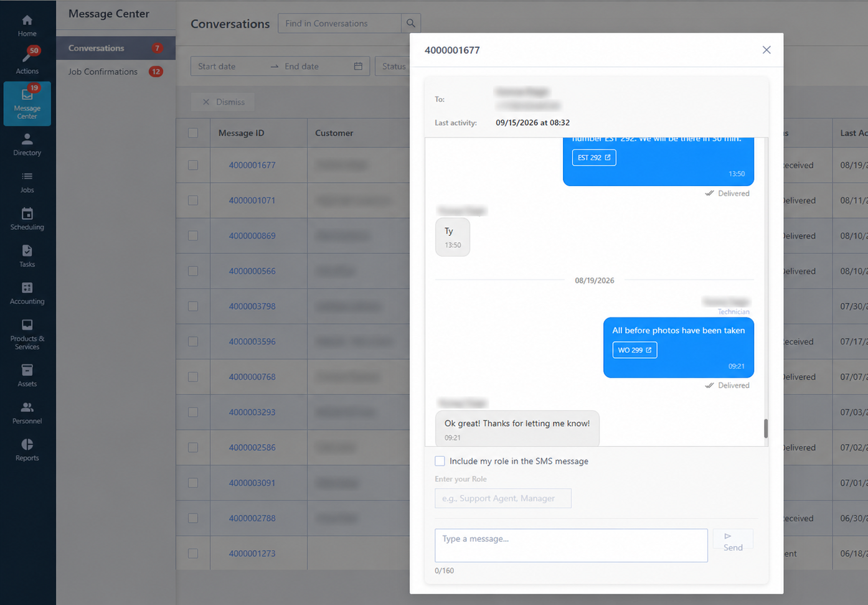
Task: Open the EST 292 link chip
Action: click(594, 157)
